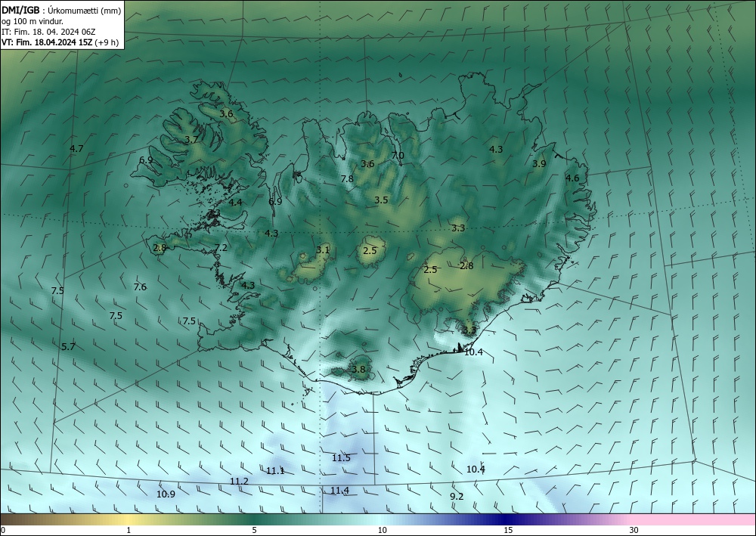Click the 30 label on the colour scale
Screen dimensions: 756x536
[x=634, y=531]
